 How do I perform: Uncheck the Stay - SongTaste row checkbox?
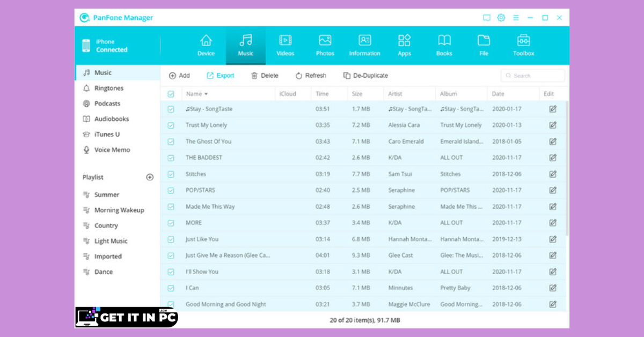click(x=171, y=109)
